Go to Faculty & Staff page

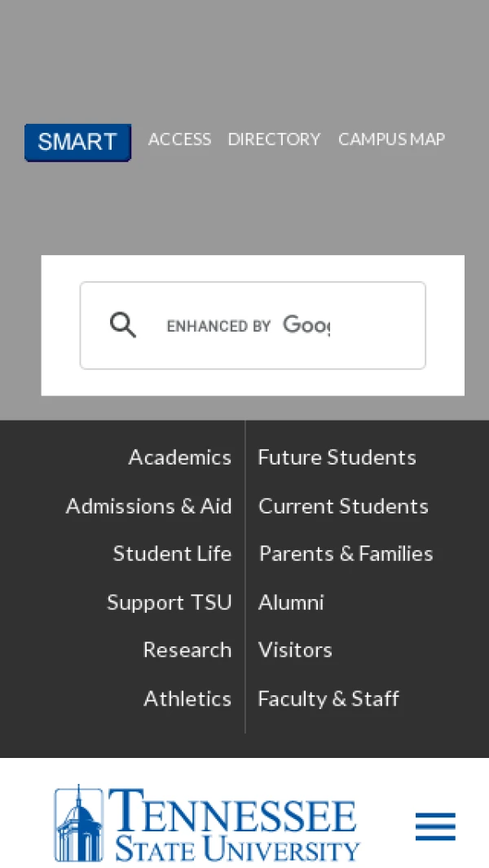(328, 698)
